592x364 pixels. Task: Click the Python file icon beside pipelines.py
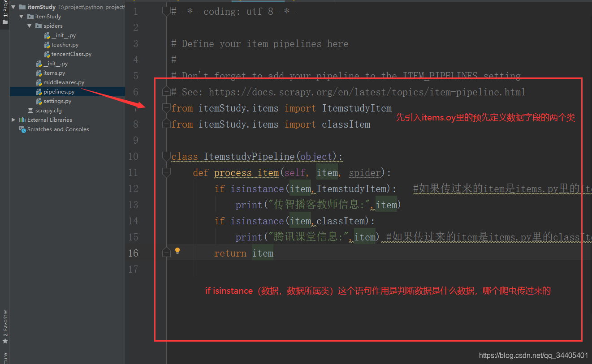point(39,92)
